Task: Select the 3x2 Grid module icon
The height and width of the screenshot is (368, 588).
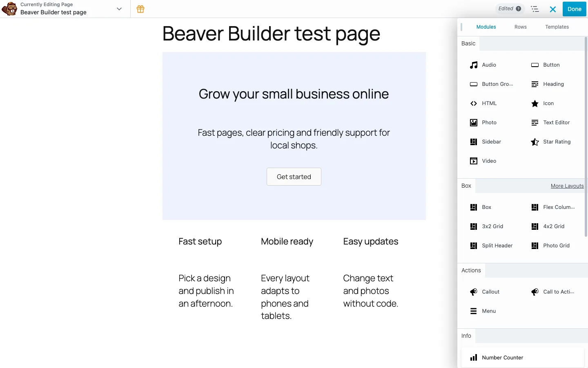Action: pyautogui.click(x=474, y=227)
